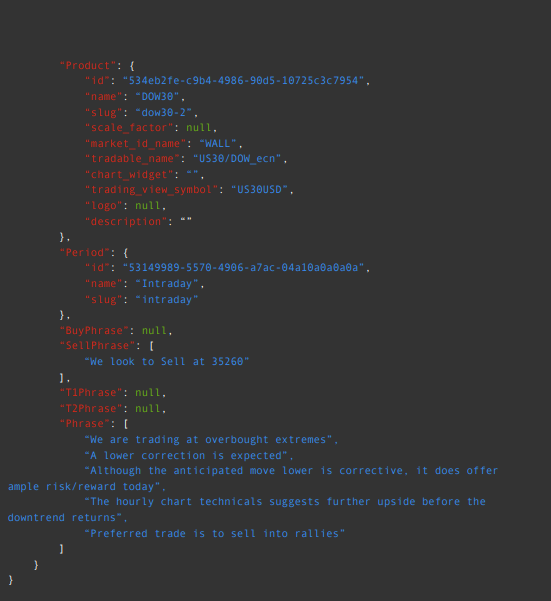Click the "Period" key
This screenshot has width=551, height=601.
coord(85,253)
